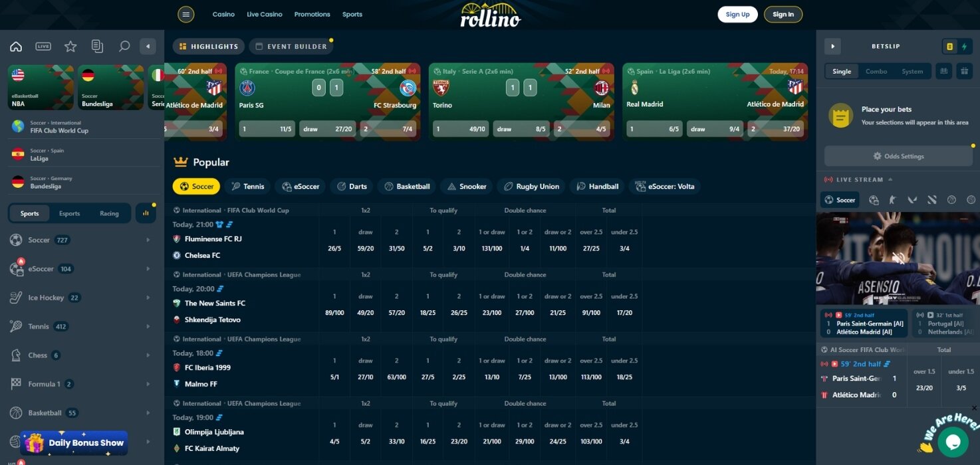Open favorites star icon
Viewport: 980px width, 465px height.
[x=70, y=46]
